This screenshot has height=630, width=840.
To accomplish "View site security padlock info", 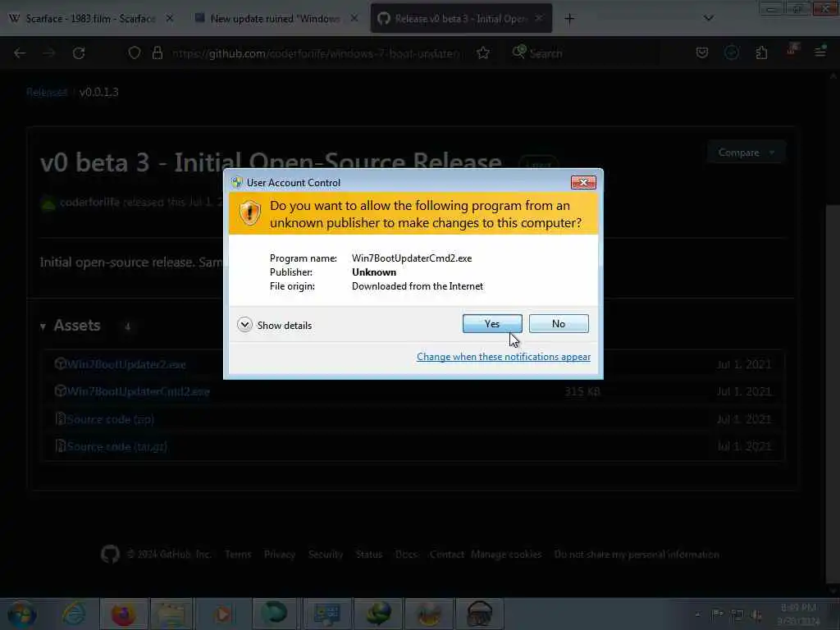I will click(x=157, y=53).
